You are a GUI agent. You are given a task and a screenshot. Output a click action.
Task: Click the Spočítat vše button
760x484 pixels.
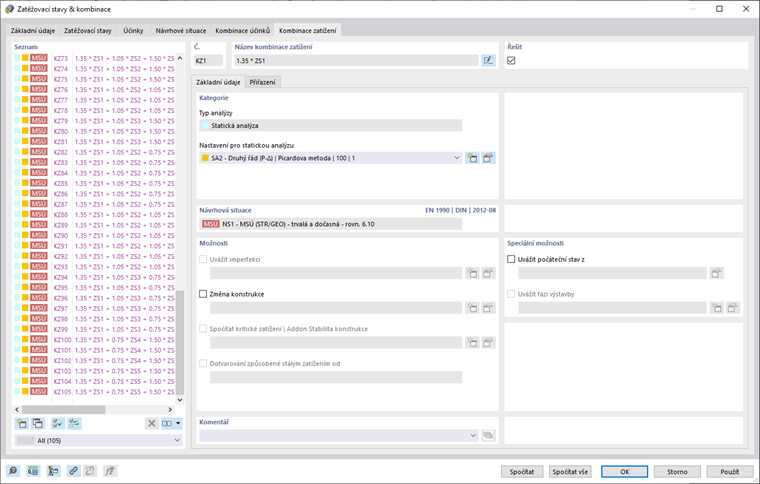point(570,471)
